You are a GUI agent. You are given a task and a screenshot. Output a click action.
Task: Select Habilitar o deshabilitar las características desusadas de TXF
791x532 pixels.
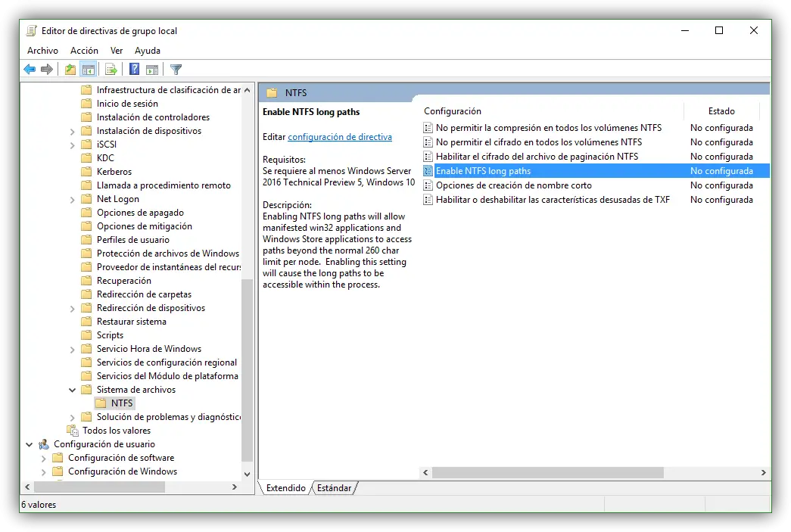553,200
